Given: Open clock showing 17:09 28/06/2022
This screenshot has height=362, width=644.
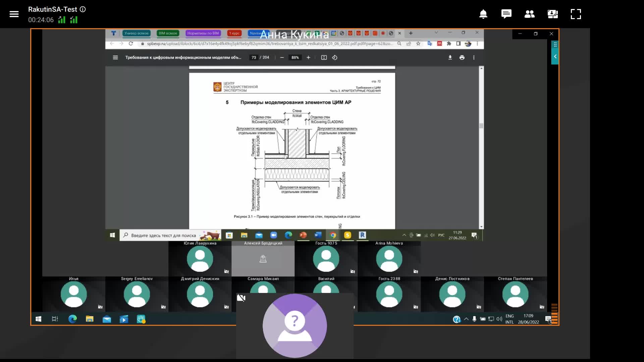Looking at the screenshot, I should click(x=528, y=319).
